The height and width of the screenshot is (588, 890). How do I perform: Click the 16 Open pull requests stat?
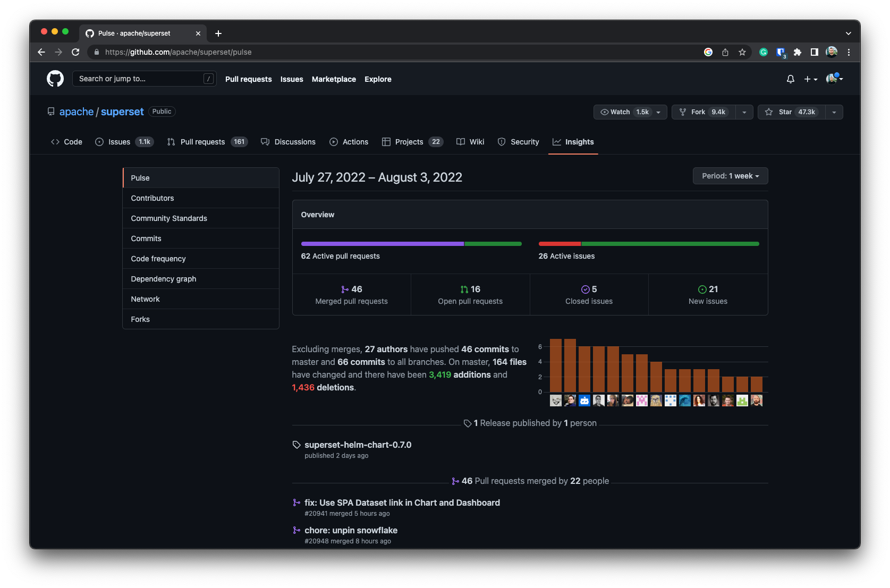click(x=470, y=295)
